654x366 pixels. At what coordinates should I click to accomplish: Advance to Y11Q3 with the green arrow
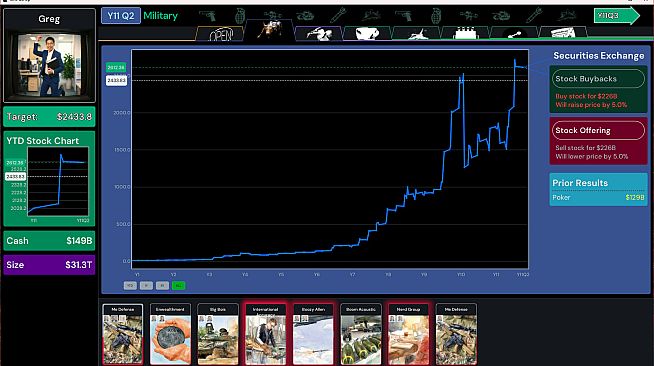pos(616,16)
